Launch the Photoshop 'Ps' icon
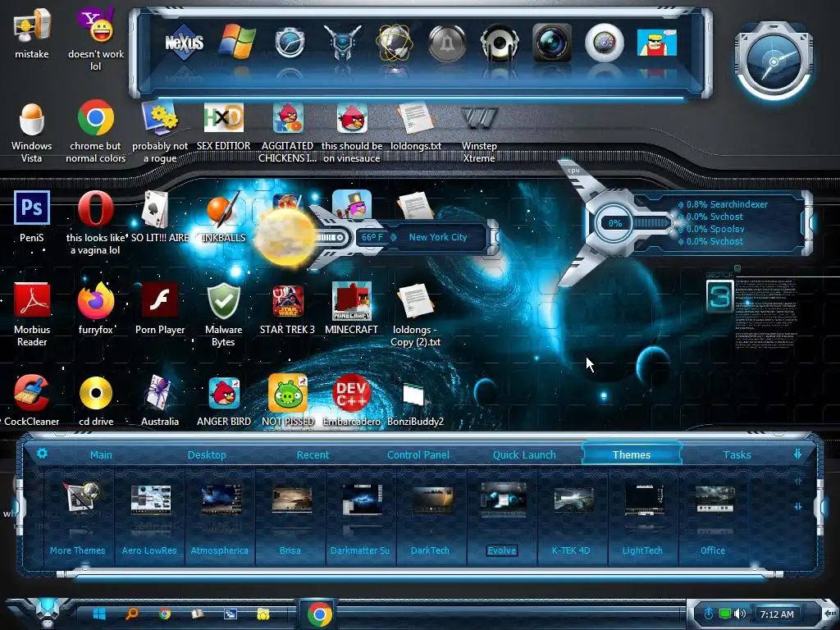The image size is (840, 630). pos(32,208)
